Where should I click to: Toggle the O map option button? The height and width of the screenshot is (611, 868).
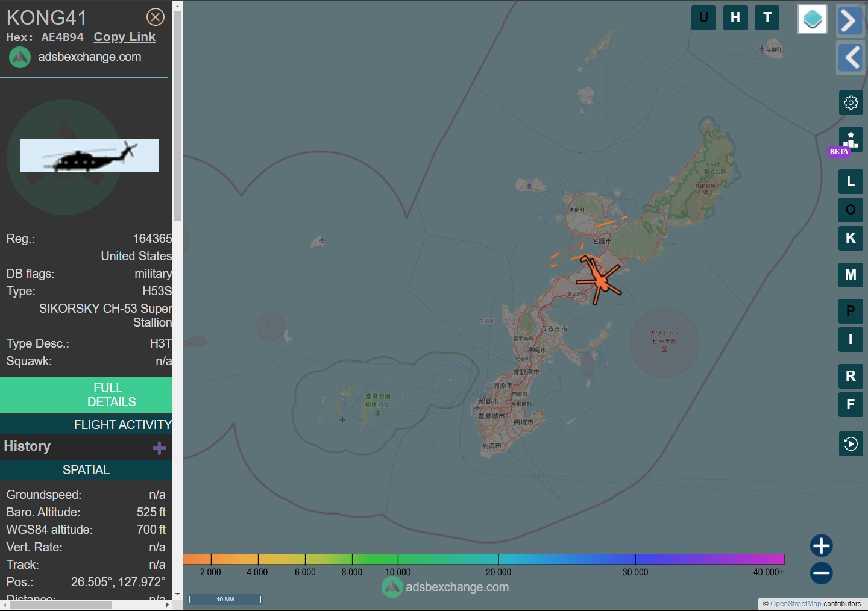(851, 210)
